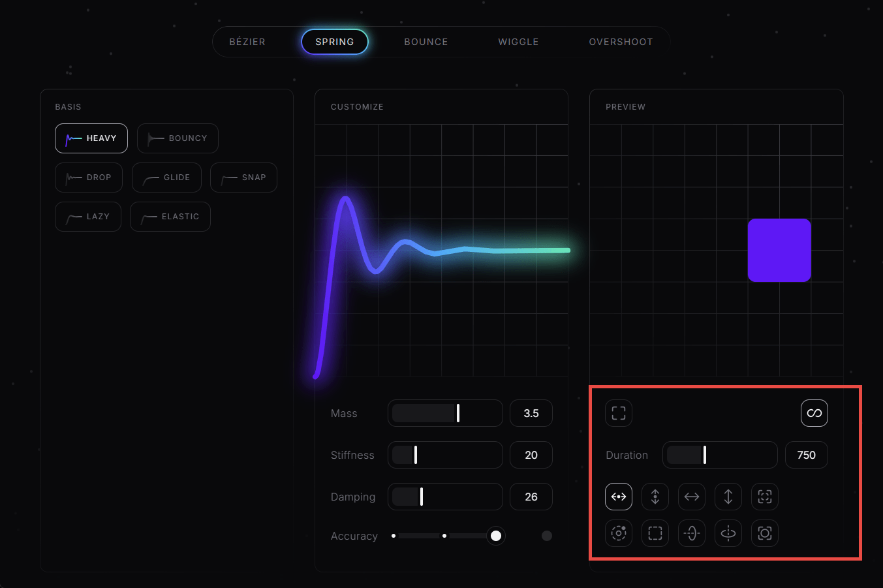Screen dimensions: 883x588
Task: Pick the dashed square opacity preview icon
Action: tap(655, 533)
